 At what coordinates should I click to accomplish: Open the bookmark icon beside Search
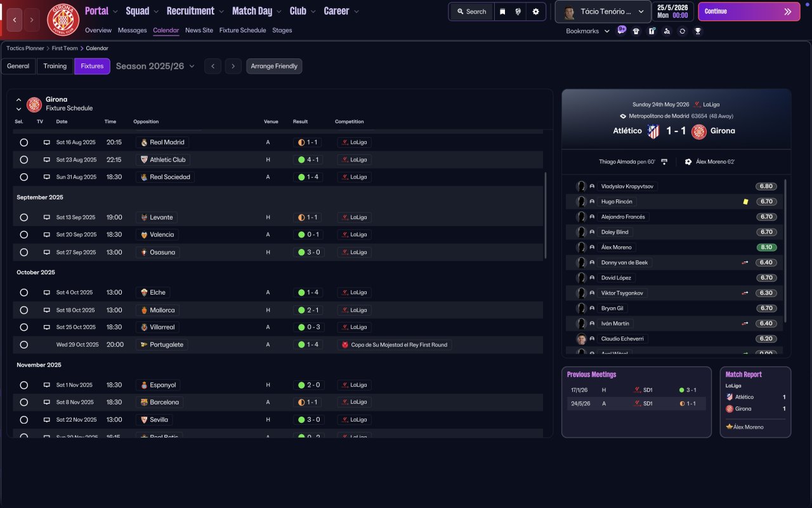(x=502, y=11)
